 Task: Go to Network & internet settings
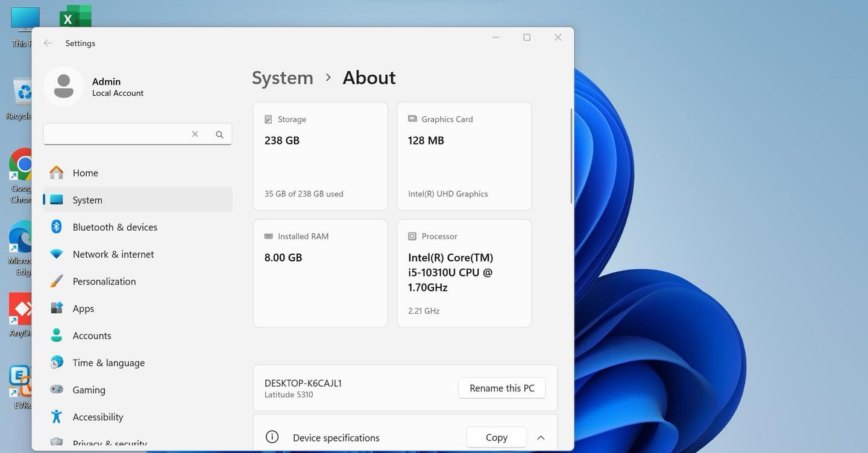(x=113, y=254)
